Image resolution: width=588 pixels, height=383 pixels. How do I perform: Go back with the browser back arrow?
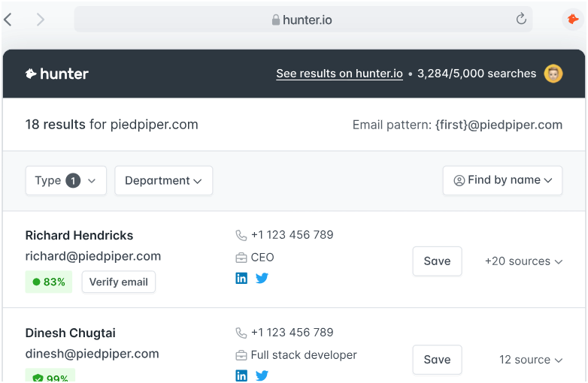pyautogui.click(x=8, y=20)
